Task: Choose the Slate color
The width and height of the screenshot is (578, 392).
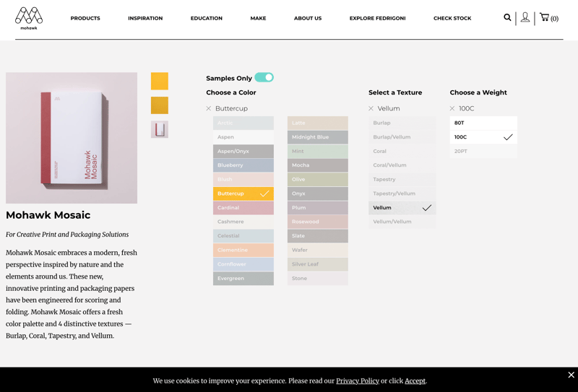Action: 318,236
